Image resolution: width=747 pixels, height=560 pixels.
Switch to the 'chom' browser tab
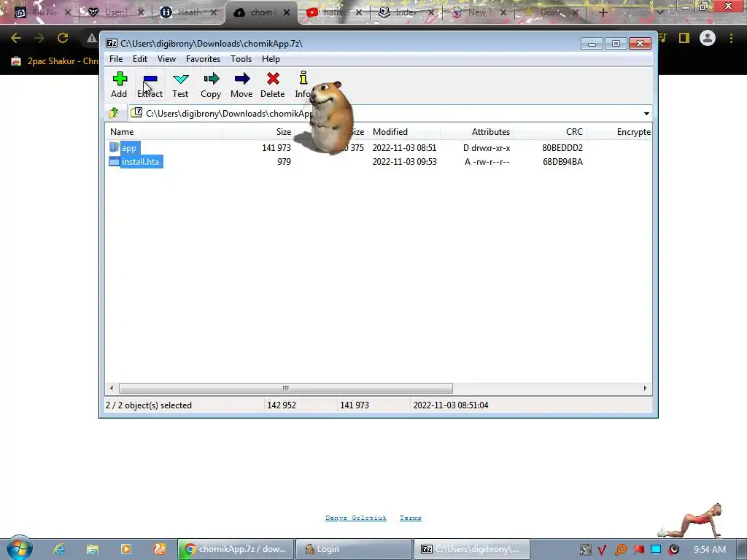tap(261, 12)
